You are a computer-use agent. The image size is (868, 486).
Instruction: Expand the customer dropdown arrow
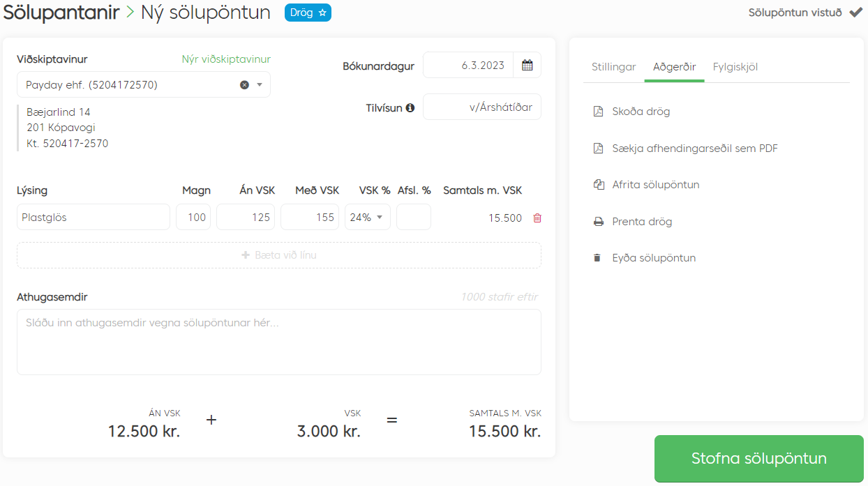coord(260,85)
